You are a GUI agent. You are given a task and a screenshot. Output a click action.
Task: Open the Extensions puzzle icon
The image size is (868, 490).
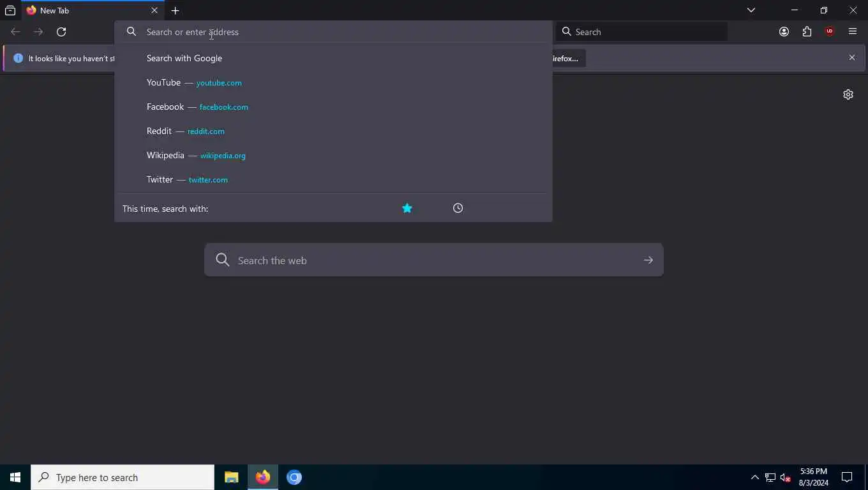coord(807,32)
